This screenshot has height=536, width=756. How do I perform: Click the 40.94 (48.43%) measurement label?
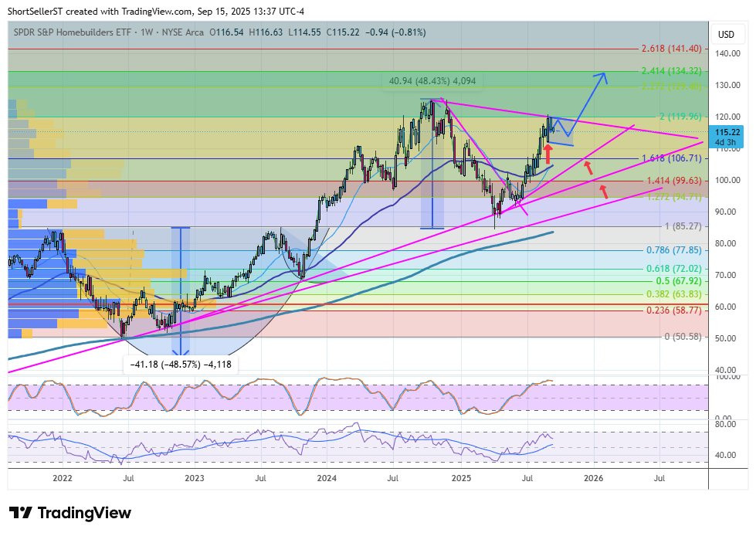click(432, 81)
